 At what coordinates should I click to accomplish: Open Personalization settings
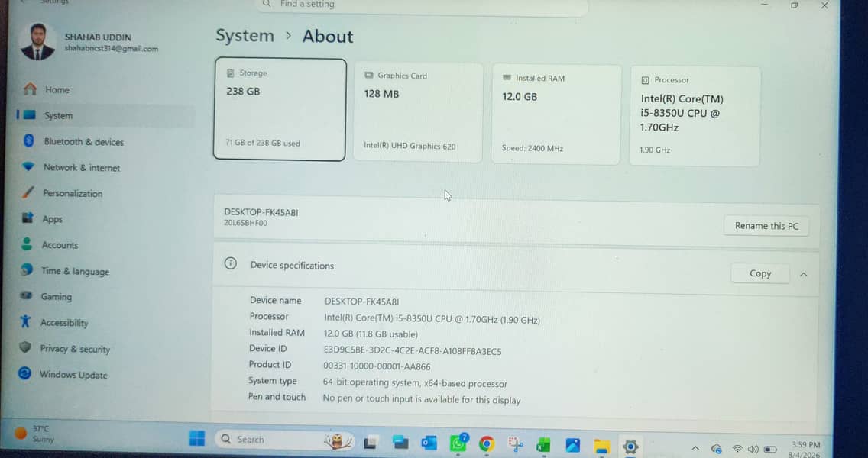(105, 194)
